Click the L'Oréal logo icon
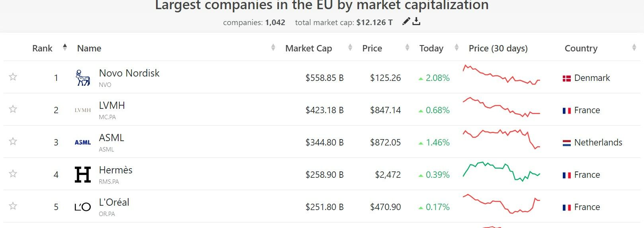The image size is (644, 228). pos(83,207)
